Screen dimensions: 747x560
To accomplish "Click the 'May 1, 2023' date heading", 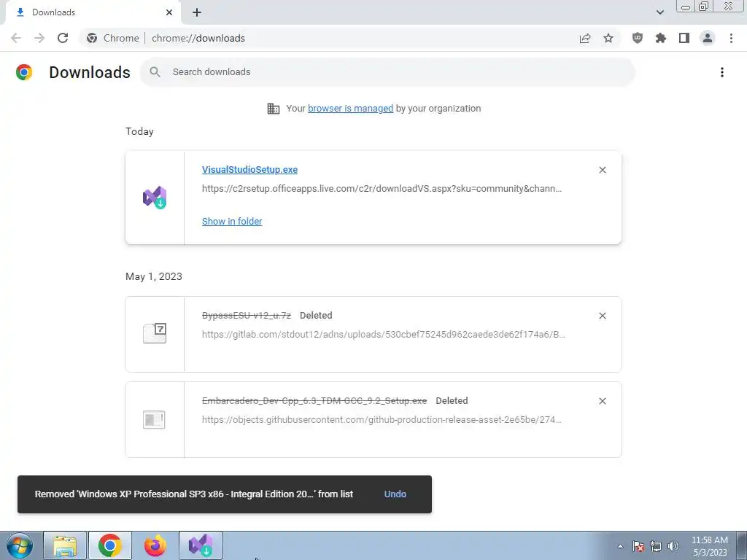I will tap(154, 276).
